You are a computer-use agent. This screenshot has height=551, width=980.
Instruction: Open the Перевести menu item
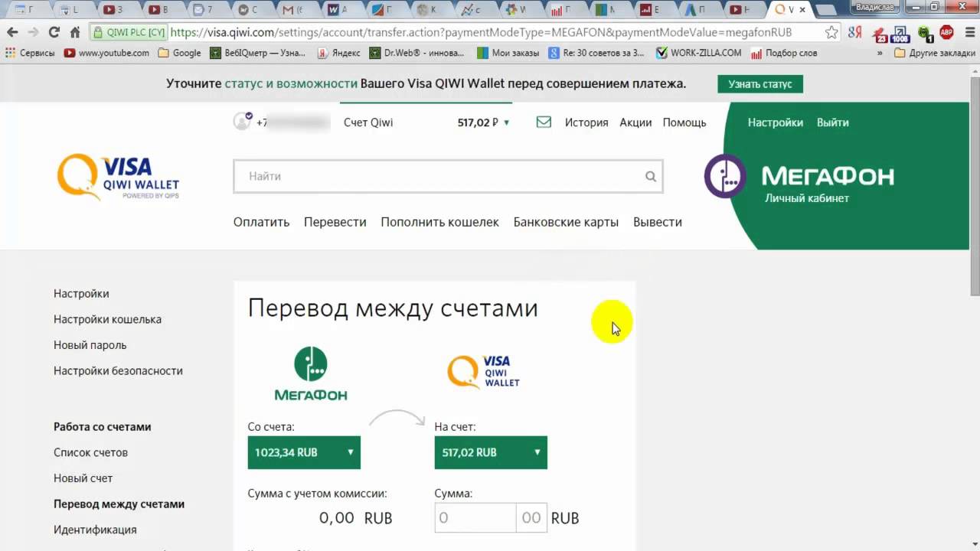335,222
